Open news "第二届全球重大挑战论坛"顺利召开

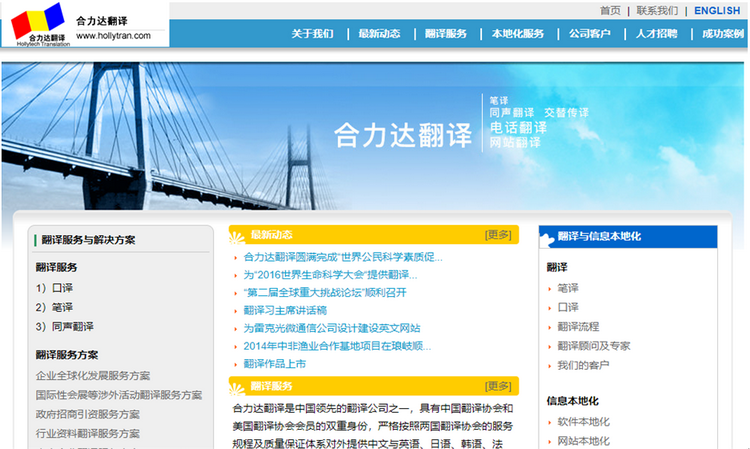click(x=325, y=293)
